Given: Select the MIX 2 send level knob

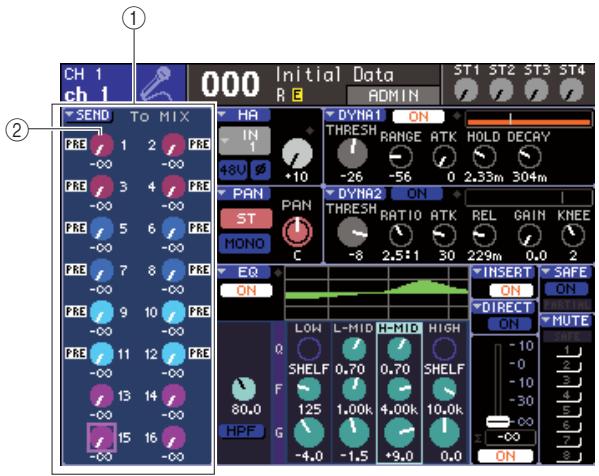Looking at the screenshot, I should pyautogui.click(x=173, y=145).
